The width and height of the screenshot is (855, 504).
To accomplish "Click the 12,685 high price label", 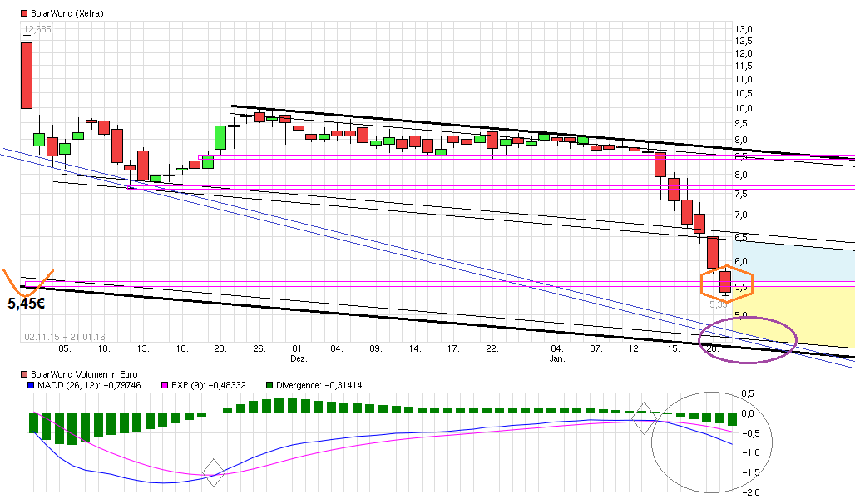I will pos(37,29).
